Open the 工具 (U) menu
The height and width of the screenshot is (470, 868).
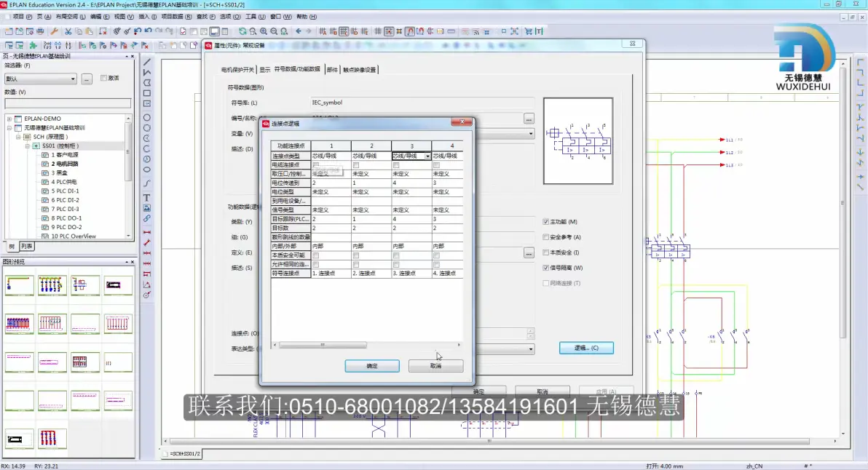255,17
